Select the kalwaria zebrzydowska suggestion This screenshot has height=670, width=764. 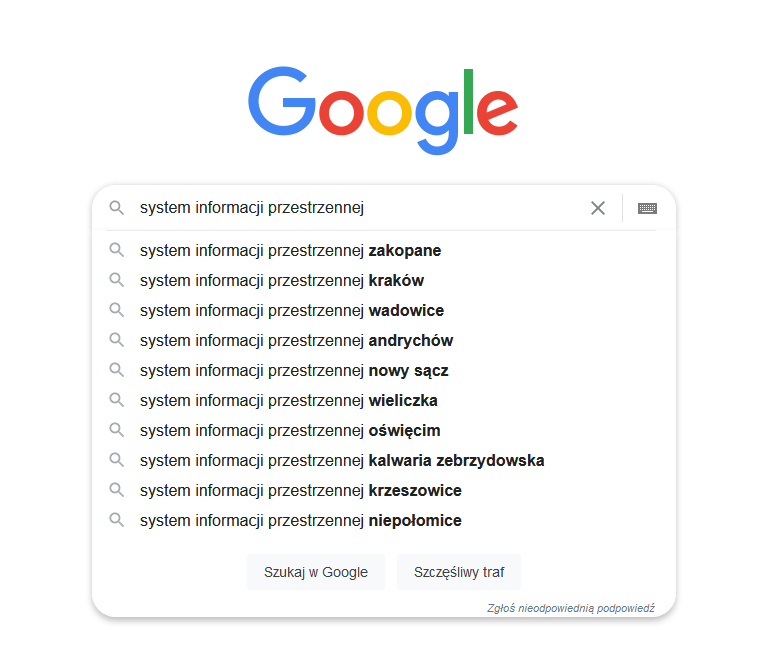point(383,460)
